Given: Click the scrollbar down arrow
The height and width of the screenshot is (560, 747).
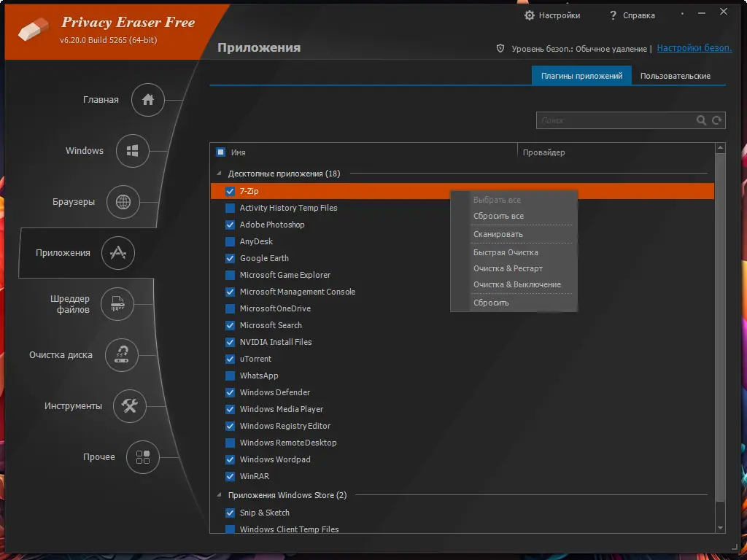Looking at the screenshot, I should 720,528.
